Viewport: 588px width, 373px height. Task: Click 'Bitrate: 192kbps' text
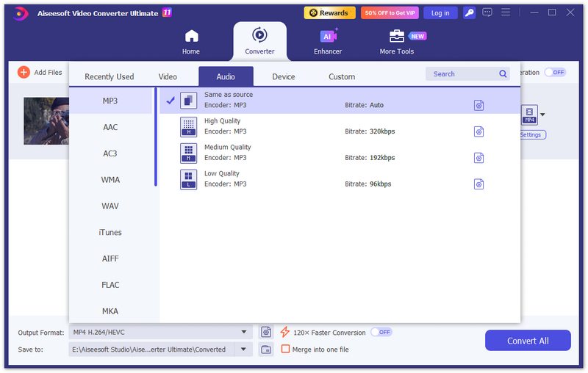[370, 158]
